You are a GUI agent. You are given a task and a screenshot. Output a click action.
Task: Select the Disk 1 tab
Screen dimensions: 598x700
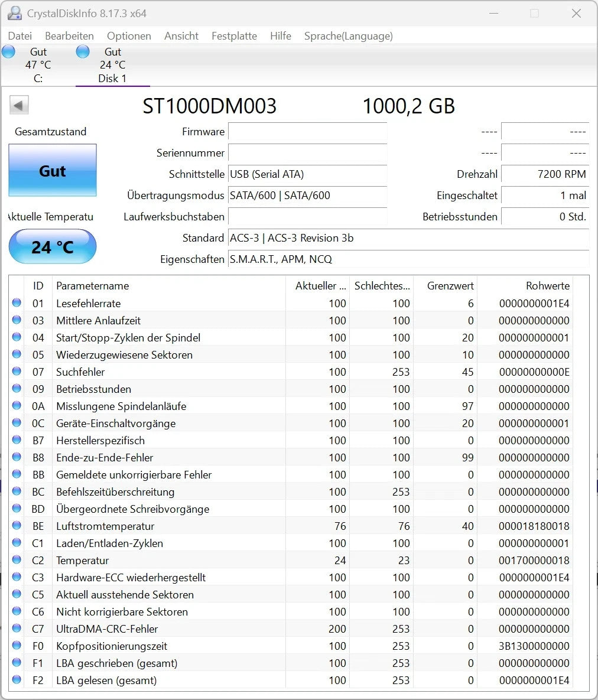pyautogui.click(x=112, y=65)
